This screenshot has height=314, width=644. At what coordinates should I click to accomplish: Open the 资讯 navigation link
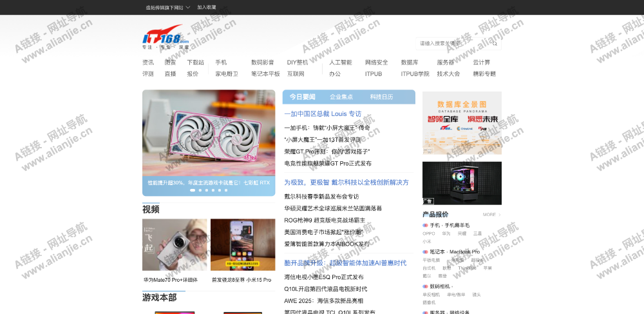coord(148,63)
